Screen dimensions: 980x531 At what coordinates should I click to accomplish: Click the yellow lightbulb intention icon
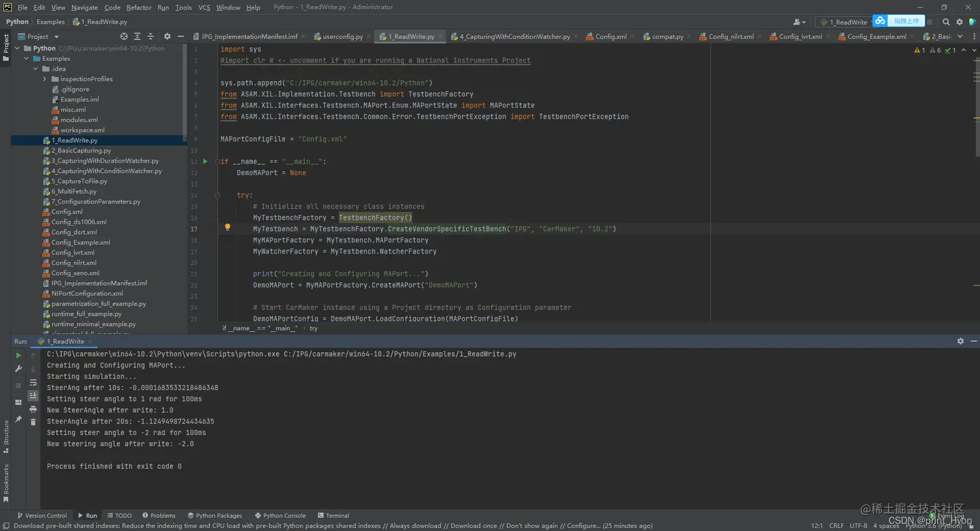[227, 228]
